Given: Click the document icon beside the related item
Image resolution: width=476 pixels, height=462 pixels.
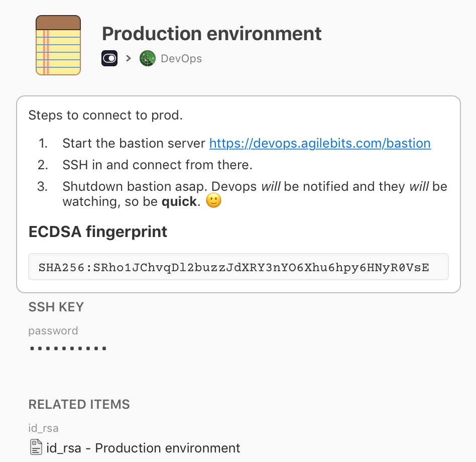Looking at the screenshot, I should pyautogui.click(x=36, y=446).
